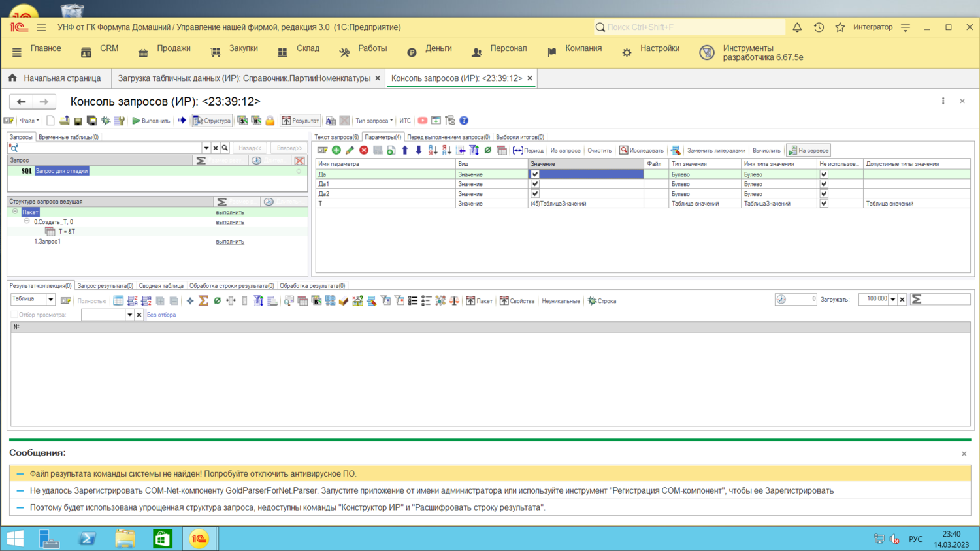Expand the Тип запроса dropdown
The image size is (980, 551).
(x=374, y=121)
